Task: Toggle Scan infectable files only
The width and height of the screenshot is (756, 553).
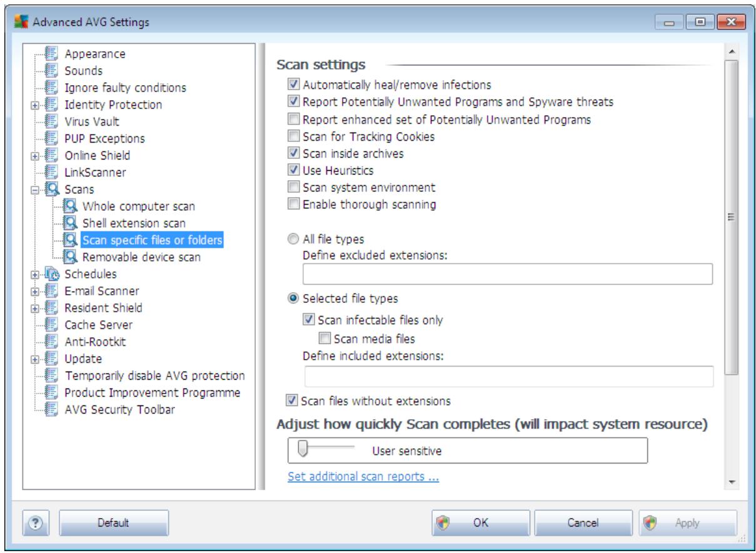Action: click(309, 320)
